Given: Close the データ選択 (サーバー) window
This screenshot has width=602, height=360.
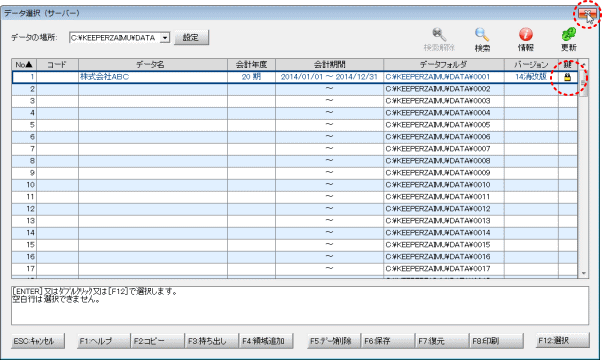Looking at the screenshot, I should click(587, 14).
